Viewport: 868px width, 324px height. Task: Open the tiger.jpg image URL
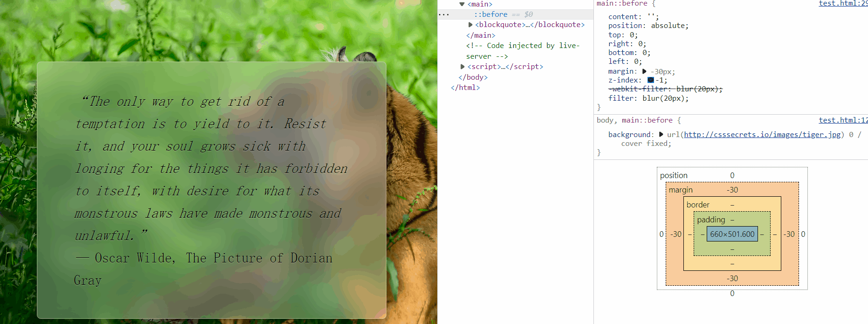[762, 134]
